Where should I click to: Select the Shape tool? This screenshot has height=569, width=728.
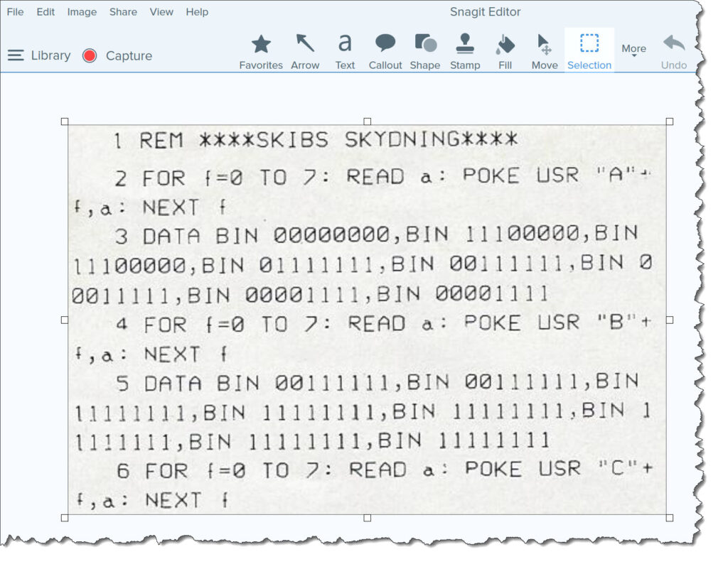[x=425, y=51]
